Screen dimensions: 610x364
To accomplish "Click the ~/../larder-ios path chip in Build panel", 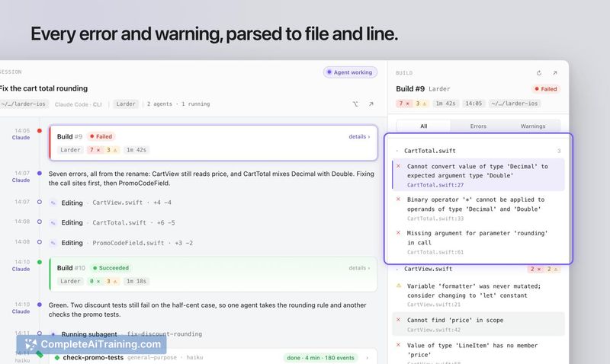I will pyautogui.click(x=514, y=104).
